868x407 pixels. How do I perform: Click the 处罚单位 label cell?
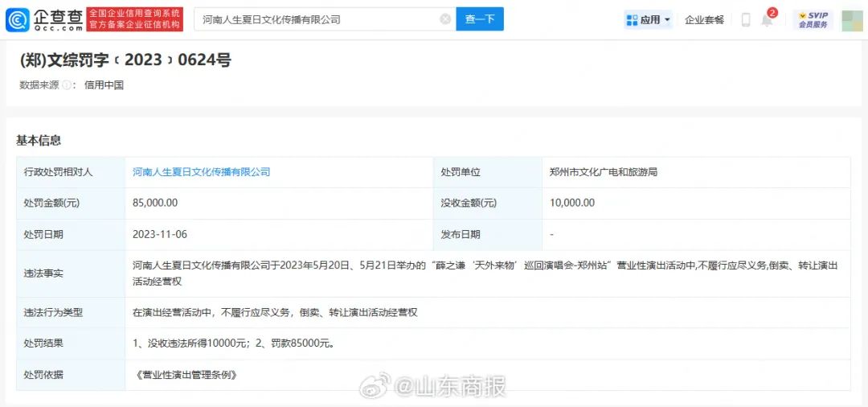point(488,172)
